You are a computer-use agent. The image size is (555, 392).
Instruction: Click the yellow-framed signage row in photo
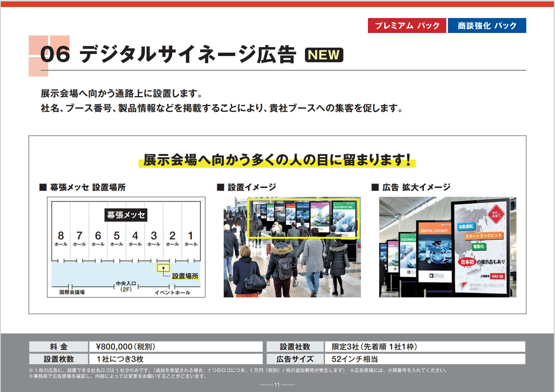point(303,219)
